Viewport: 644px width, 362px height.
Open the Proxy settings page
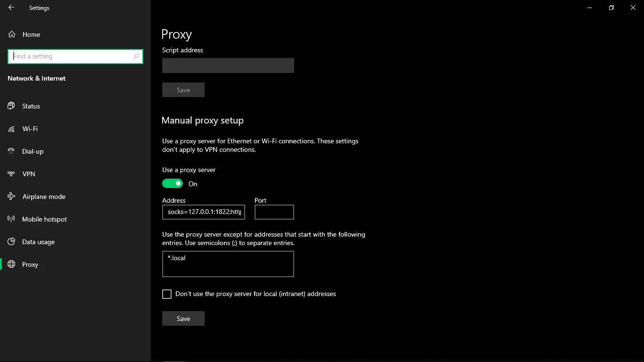75,264
